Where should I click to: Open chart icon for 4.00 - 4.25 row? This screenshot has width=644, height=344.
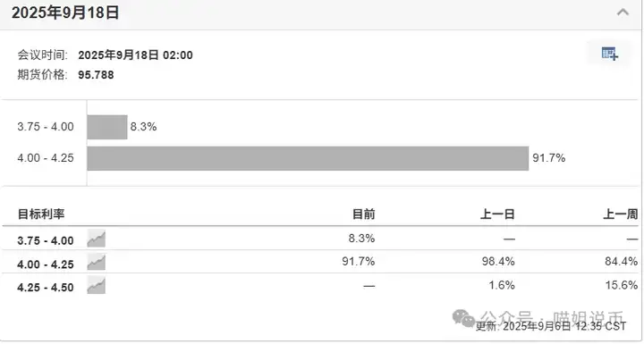[x=96, y=262]
